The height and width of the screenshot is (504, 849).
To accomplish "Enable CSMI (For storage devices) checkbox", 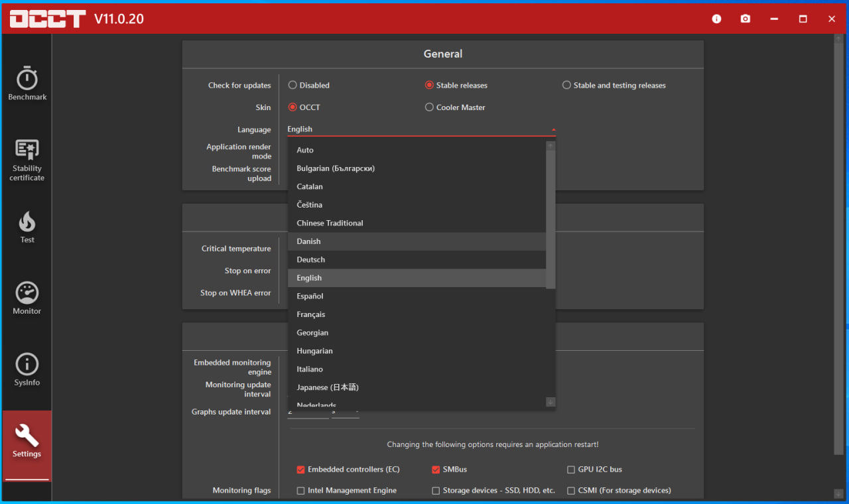I will (x=571, y=491).
